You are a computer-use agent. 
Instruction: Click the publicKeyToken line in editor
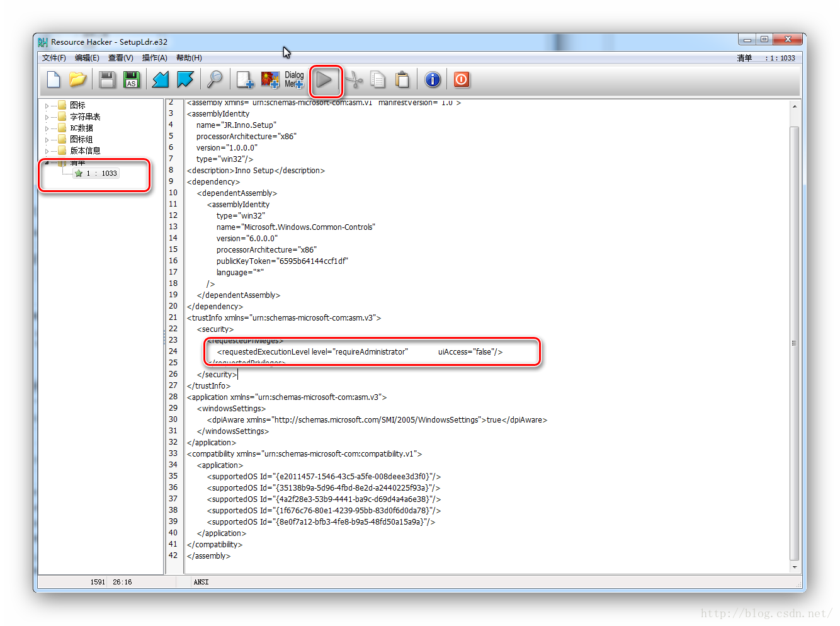tap(282, 261)
